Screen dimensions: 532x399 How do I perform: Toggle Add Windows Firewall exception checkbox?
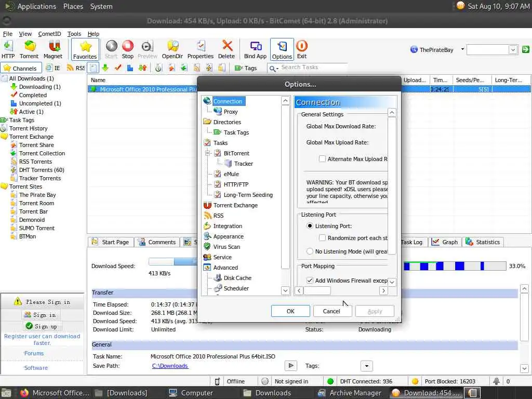(x=310, y=280)
